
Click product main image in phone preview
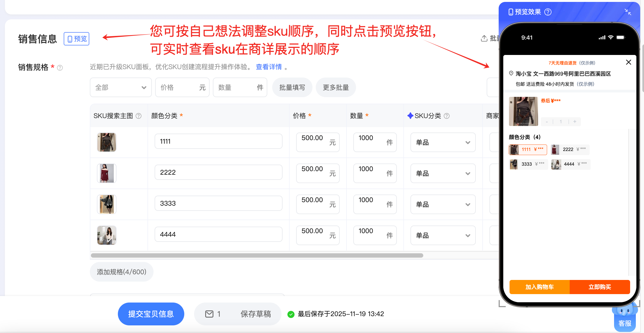(x=523, y=111)
